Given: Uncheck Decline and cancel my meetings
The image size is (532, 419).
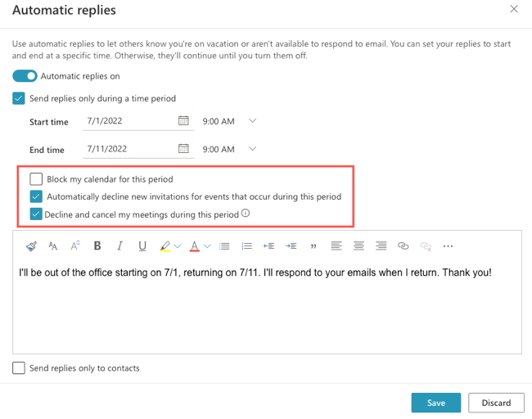Looking at the screenshot, I should point(36,214).
